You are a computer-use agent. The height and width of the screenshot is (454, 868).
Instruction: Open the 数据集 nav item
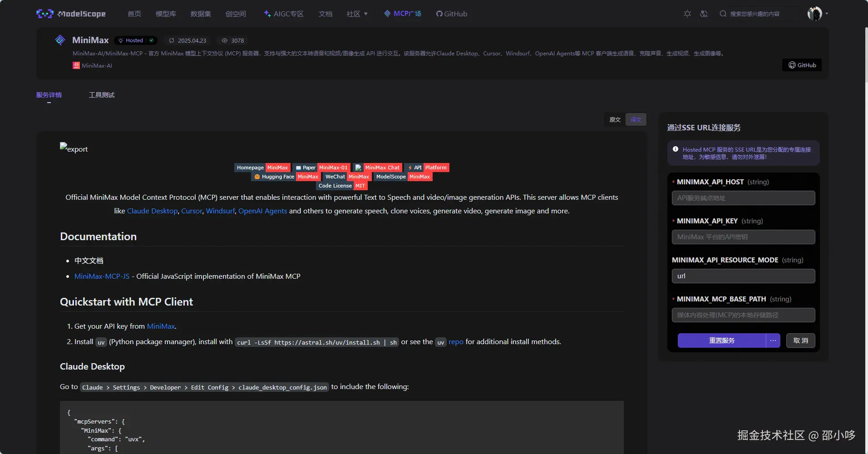coord(201,14)
